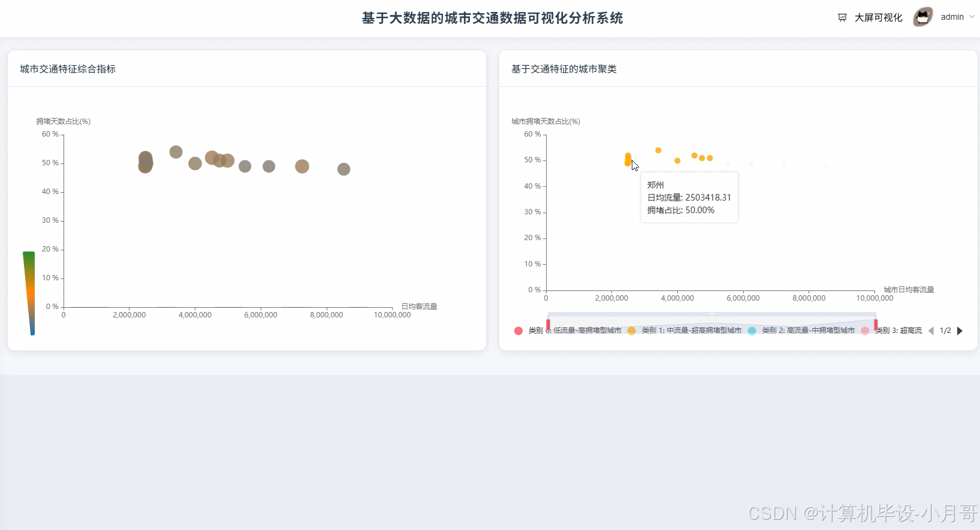Click the 城市交通特征综合指标 panel title
Viewport: 980px width, 530px height.
pyautogui.click(x=68, y=69)
